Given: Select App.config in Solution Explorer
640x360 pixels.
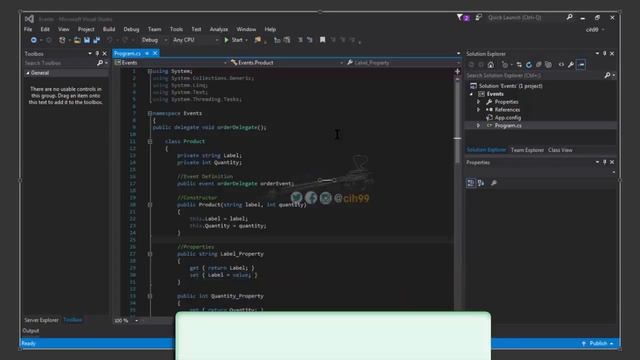Looking at the screenshot, I should pos(508,118).
